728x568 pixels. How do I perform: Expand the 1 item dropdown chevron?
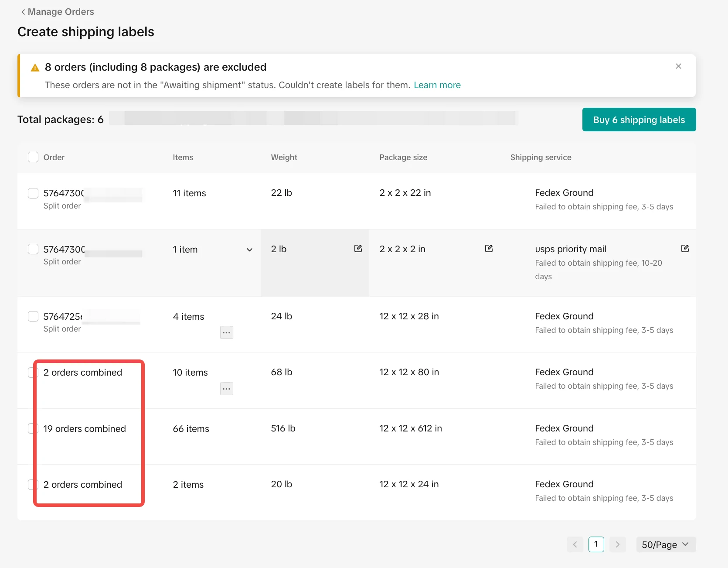(x=249, y=250)
